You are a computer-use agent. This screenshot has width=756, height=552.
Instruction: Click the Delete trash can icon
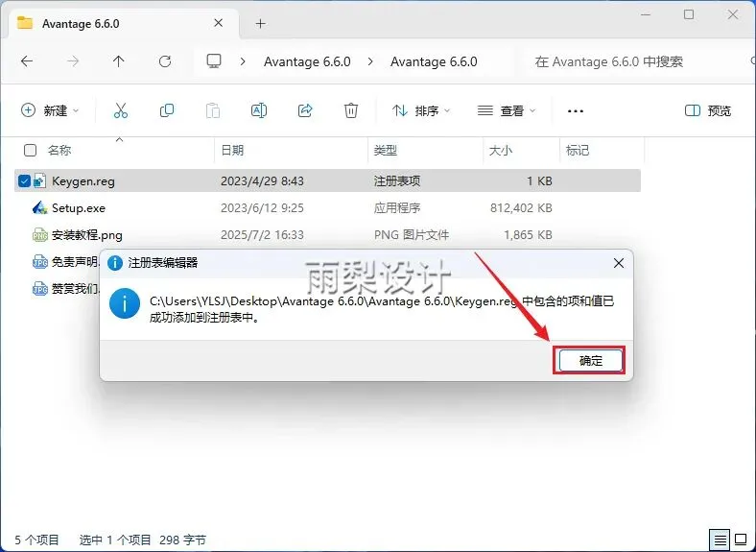coord(351,110)
